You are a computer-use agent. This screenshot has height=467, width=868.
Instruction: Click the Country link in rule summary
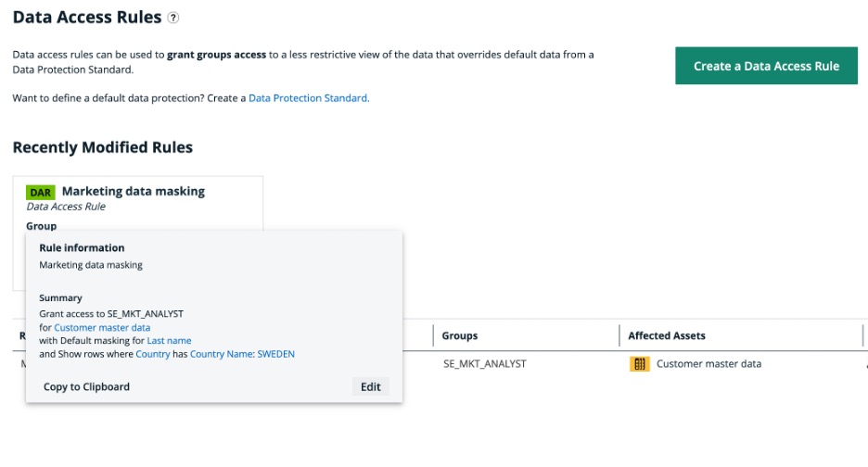tap(153, 354)
